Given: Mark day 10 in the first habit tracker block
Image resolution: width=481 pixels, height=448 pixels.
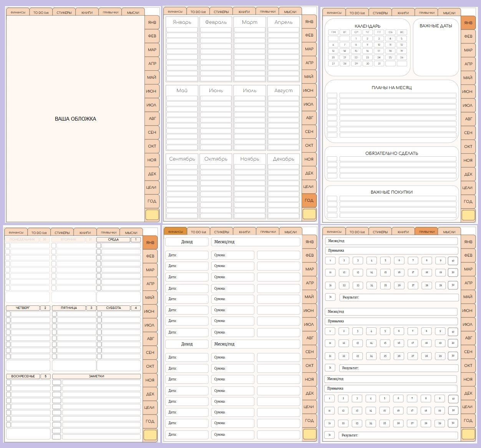Looking at the screenshot, I should pyautogui.click(x=453, y=261).
